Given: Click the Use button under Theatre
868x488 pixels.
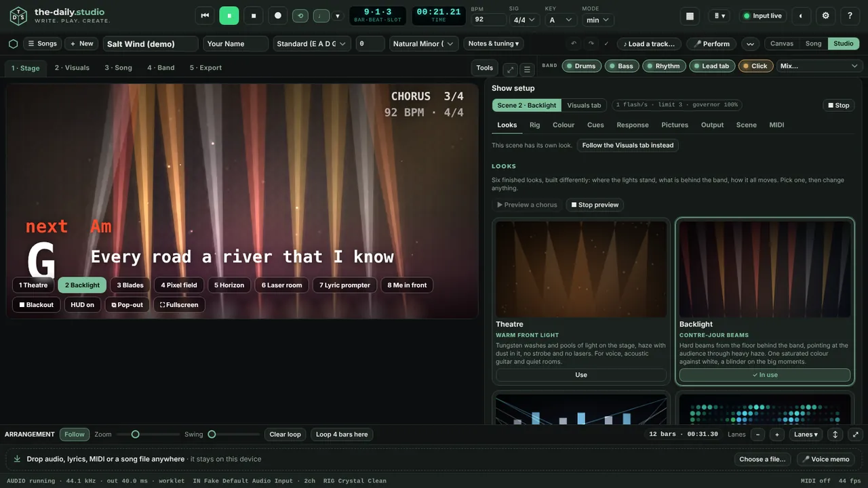Looking at the screenshot, I should (581, 375).
